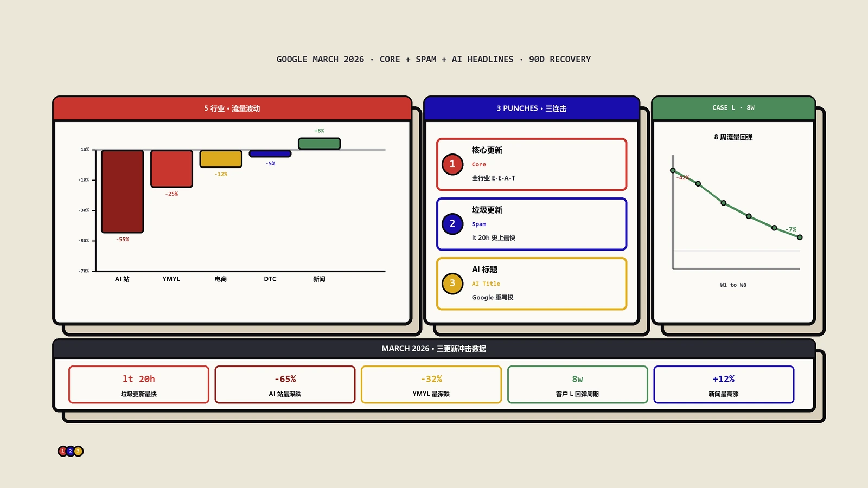Viewport: 868px width, 488px height.
Task: Click the blue Spam subtitle
Action: click(479, 224)
